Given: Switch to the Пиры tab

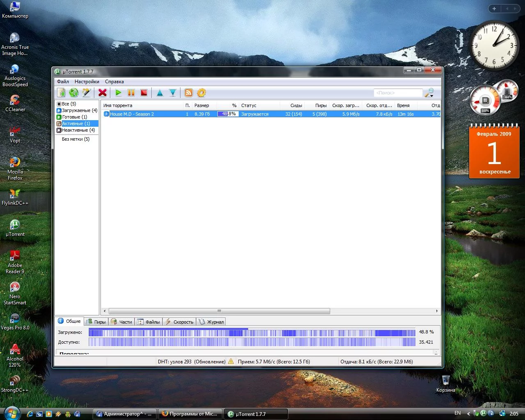Looking at the screenshot, I should click(x=96, y=322).
